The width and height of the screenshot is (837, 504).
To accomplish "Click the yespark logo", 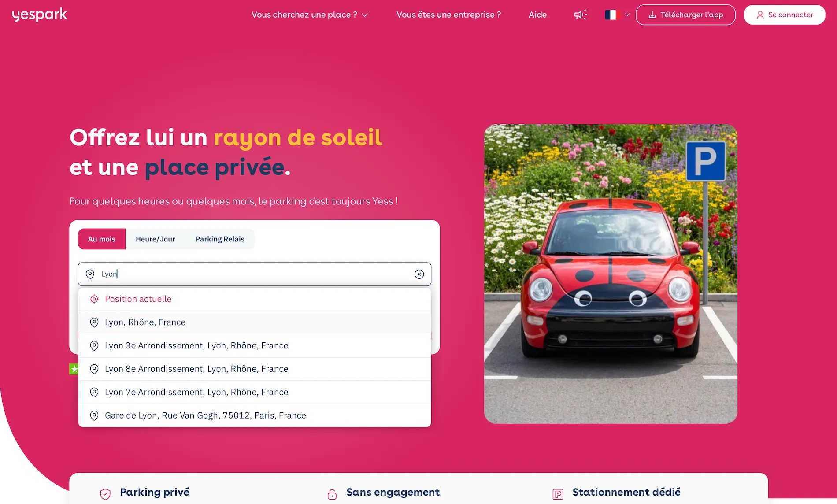I will [39, 15].
